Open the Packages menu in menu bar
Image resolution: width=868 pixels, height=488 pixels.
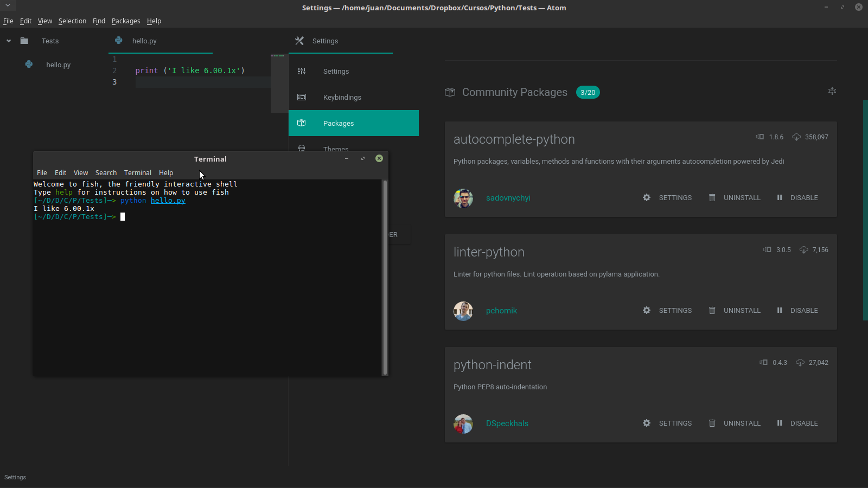[126, 21]
